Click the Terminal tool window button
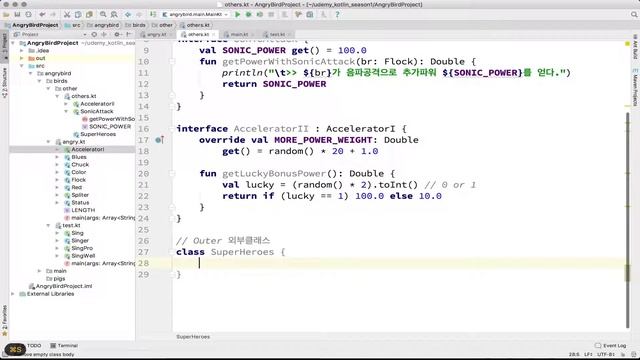Image resolution: width=640 pixels, height=360 pixels. 64,346
